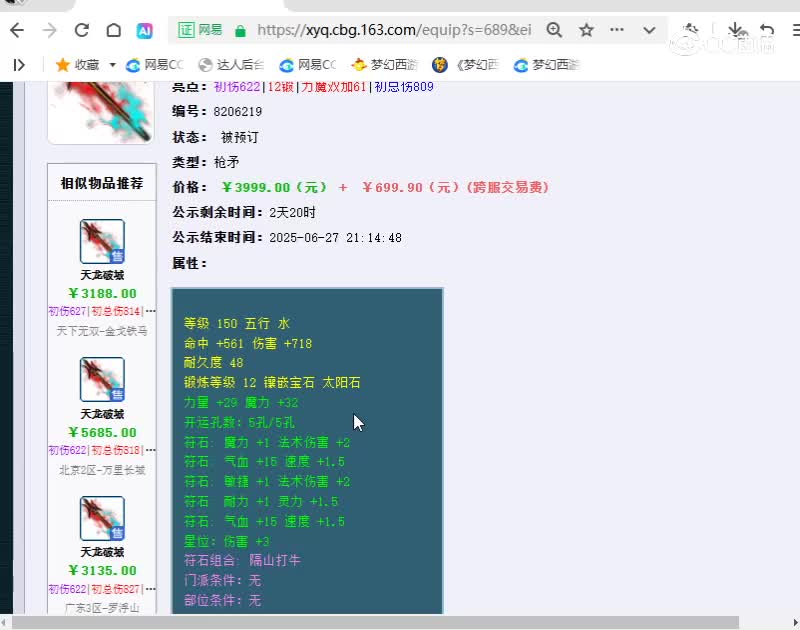The width and height of the screenshot is (800, 630).
Task: Click the end time 2025-06-27 21:14:48
Action: coord(335,238)
